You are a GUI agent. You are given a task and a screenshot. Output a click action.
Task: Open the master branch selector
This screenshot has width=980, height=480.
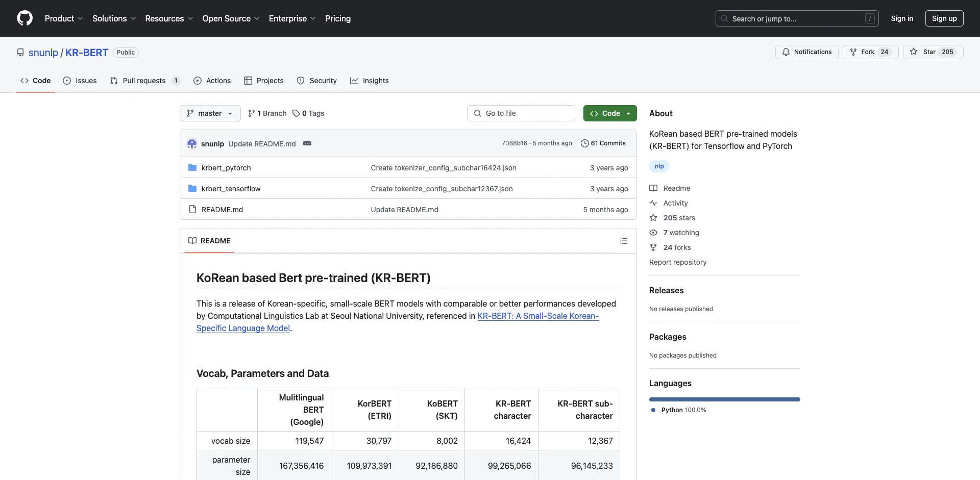210,113
